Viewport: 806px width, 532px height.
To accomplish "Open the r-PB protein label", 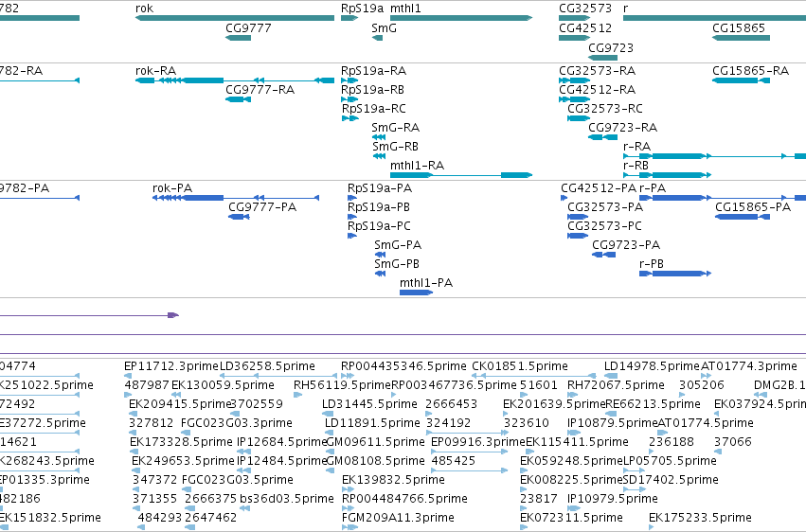I will coord(652,264).
